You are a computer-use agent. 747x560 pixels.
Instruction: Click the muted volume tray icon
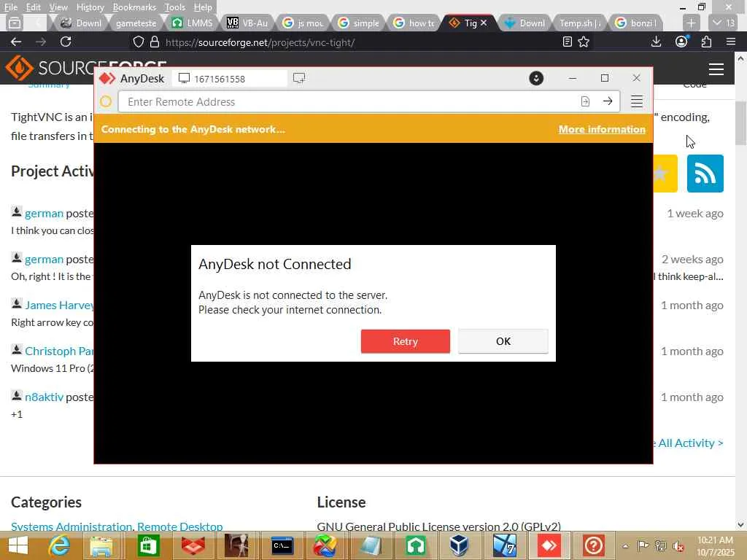click(678, 546)
